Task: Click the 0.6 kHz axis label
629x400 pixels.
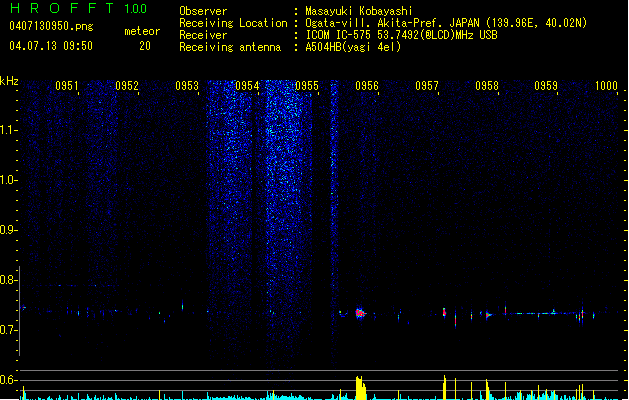Action: 8,380
